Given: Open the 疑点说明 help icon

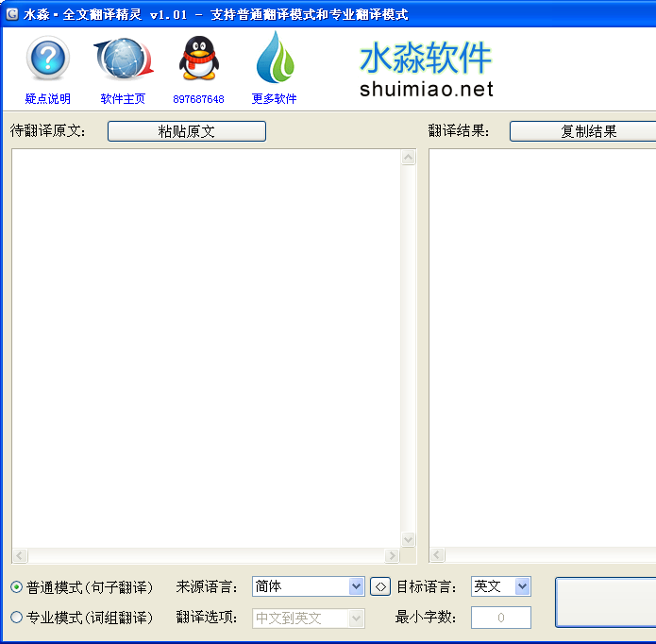Looking at the screenshot, I should 47,59.
